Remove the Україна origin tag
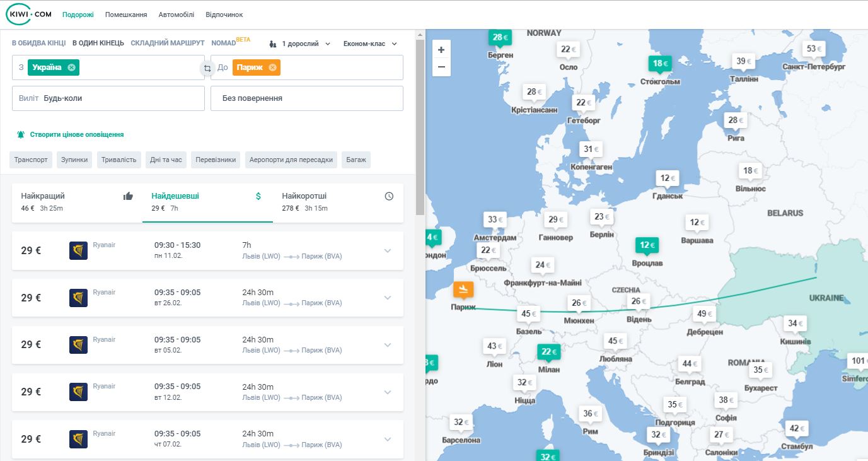Image resolution: width=868 pixels, height=461 pixels. click(x=71, y=67)
